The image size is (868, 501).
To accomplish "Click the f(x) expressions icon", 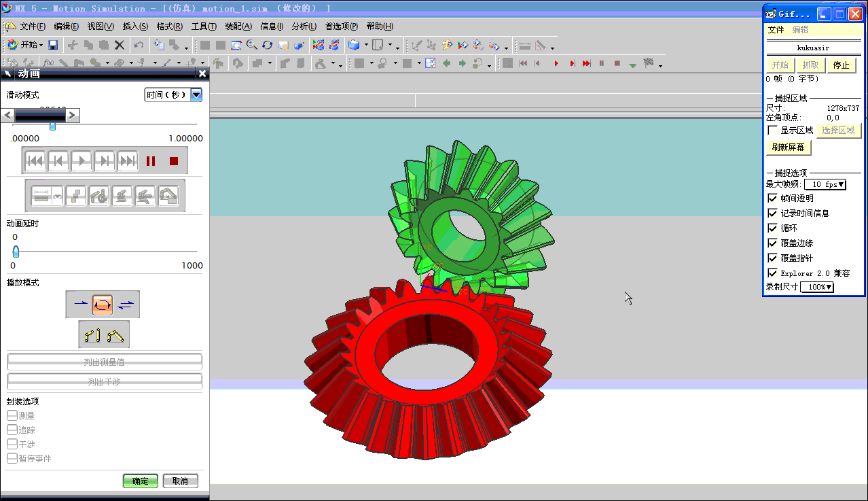I will 48,63.
